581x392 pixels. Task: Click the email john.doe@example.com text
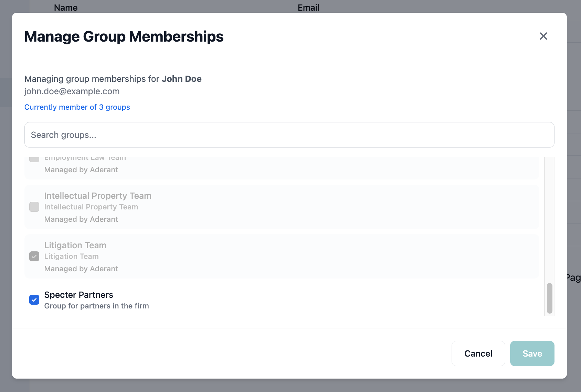click(72, 91)
